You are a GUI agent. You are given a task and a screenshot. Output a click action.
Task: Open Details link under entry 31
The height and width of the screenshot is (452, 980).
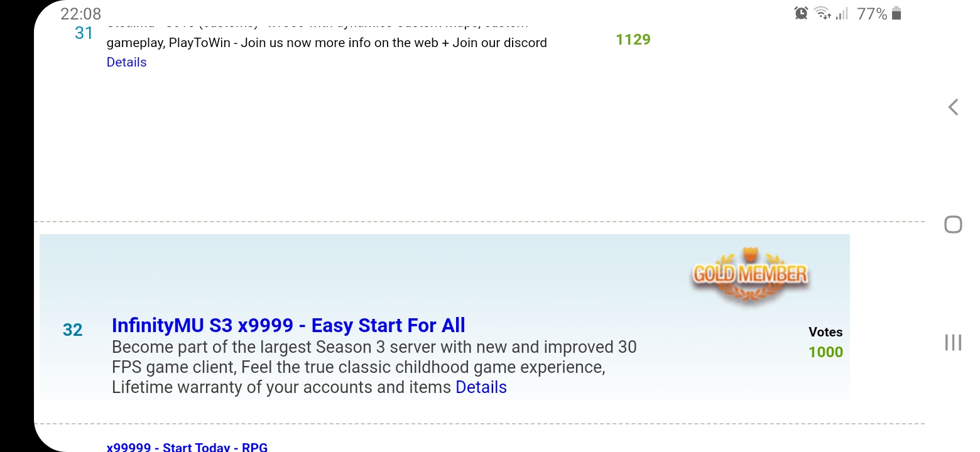point(126,62)
